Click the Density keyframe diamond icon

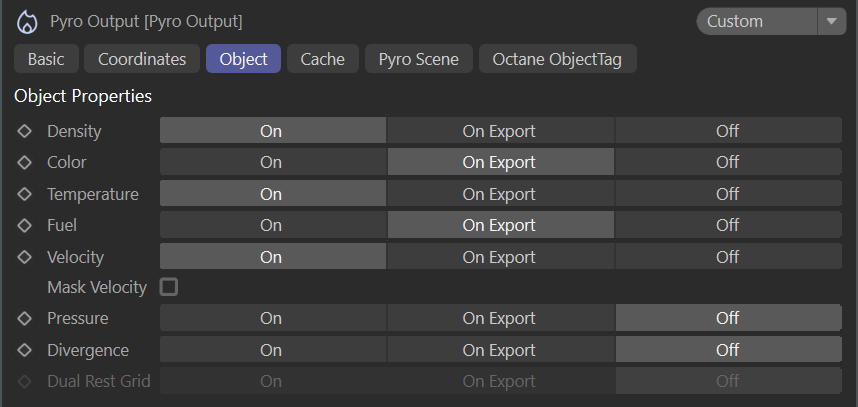click(25, 131)
